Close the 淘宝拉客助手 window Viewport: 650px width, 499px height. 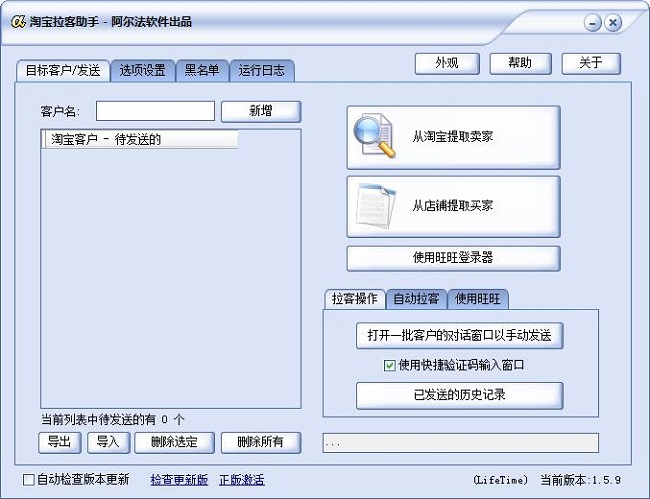pyautogui.click(x=613, y=23)
